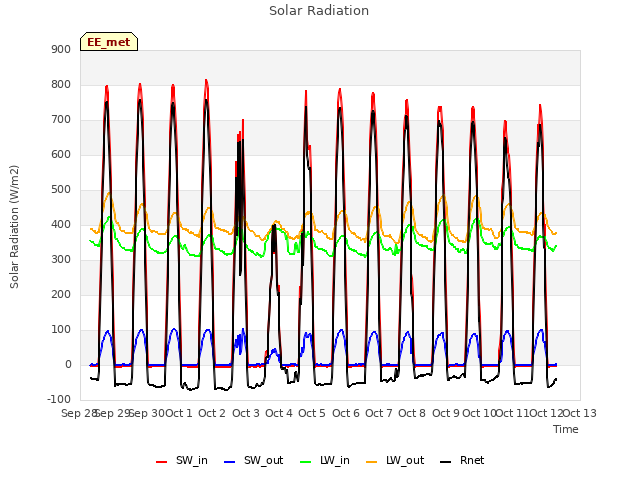This screenshot has width=640, height=480.
Task: Click the Oct 2 x-axis tick label
Action: coord(212,413)
